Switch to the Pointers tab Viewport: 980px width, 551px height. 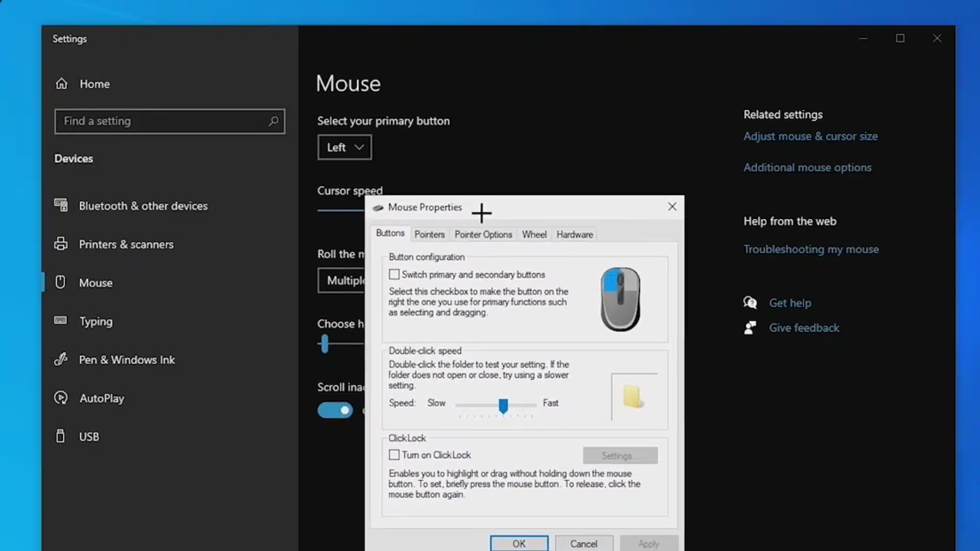click(x=430, y=235)
